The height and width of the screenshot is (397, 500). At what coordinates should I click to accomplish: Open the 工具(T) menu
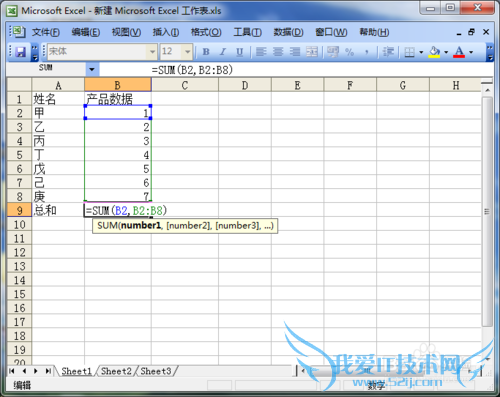point(247,32)
